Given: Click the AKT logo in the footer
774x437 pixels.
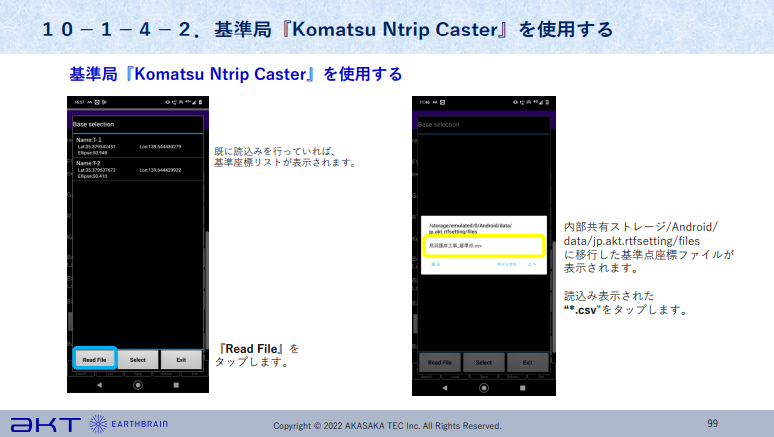Looking at the screenshot, I should [46, 424].
